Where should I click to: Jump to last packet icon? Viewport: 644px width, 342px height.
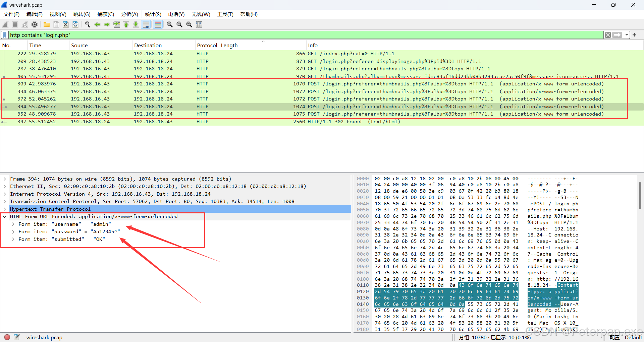pyautogui.click(x=136, y=24)
